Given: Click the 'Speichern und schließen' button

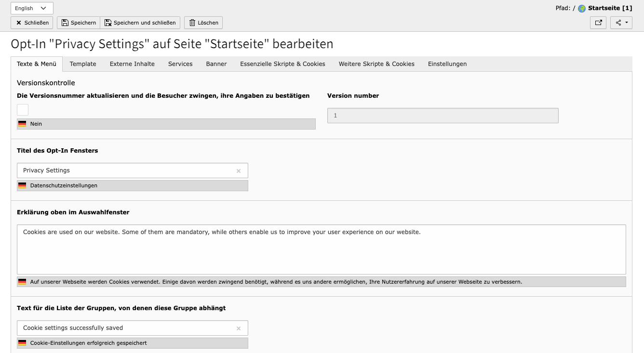Looking at the screenshot, I should point(140,23).
